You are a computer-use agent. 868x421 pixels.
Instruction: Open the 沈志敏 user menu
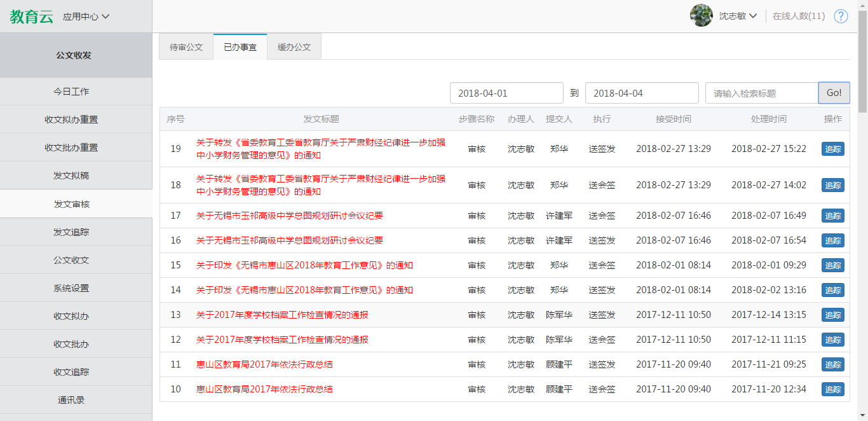[738, 17]
